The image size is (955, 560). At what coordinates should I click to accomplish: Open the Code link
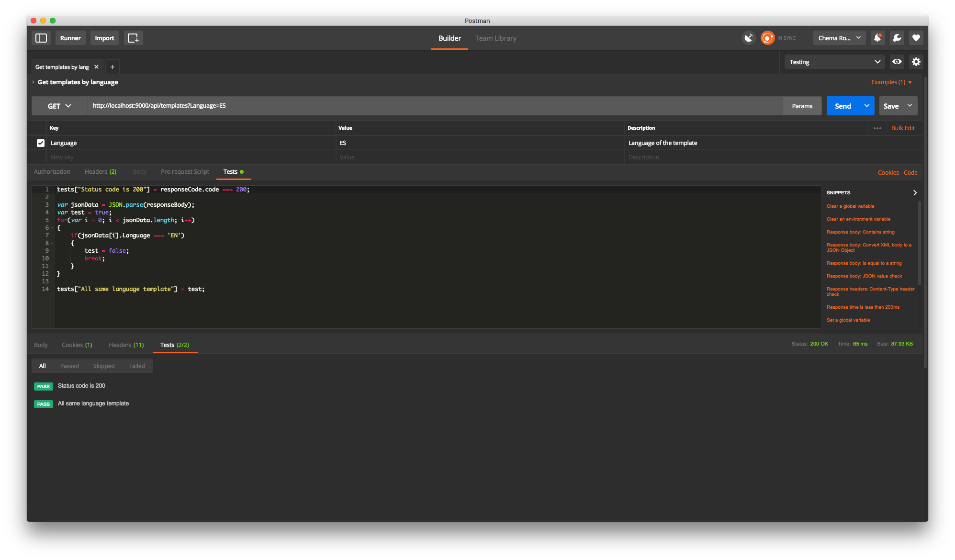coord(910,173)
